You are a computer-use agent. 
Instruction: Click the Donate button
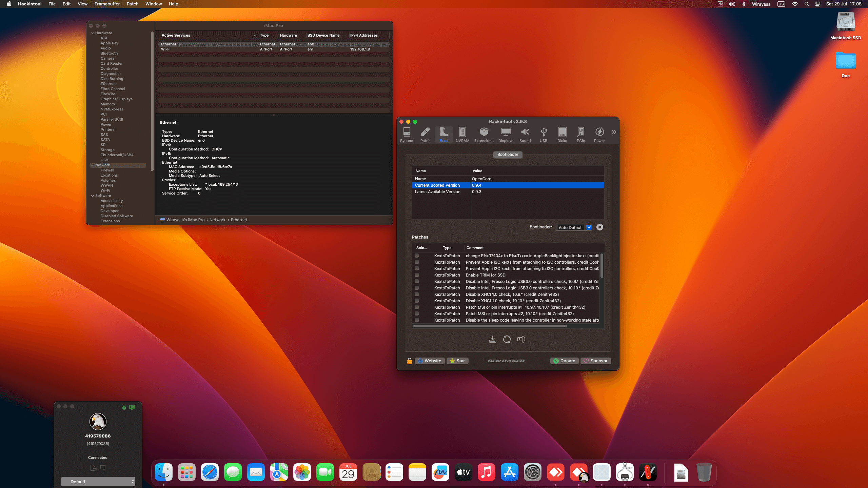pyautogui.click(x=564, y=361)
